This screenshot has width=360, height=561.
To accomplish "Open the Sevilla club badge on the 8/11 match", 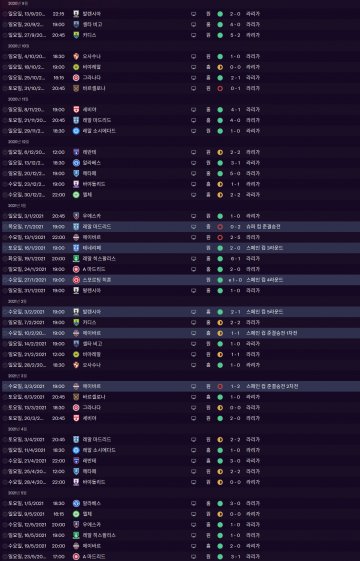I will click(x=76, y=110).
